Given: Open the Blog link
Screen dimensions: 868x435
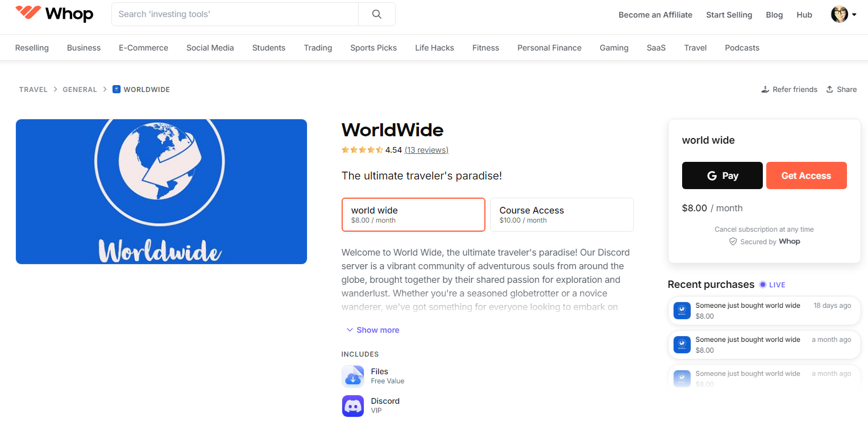Looking at the screenshot, I should tap(774, 15).
